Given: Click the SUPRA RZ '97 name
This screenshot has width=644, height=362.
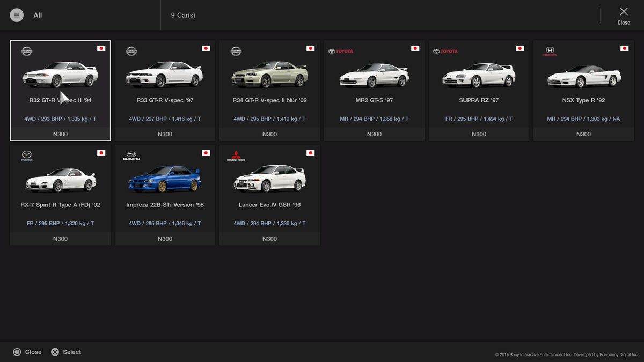Looking at the screenshot, I should point(479,100).
